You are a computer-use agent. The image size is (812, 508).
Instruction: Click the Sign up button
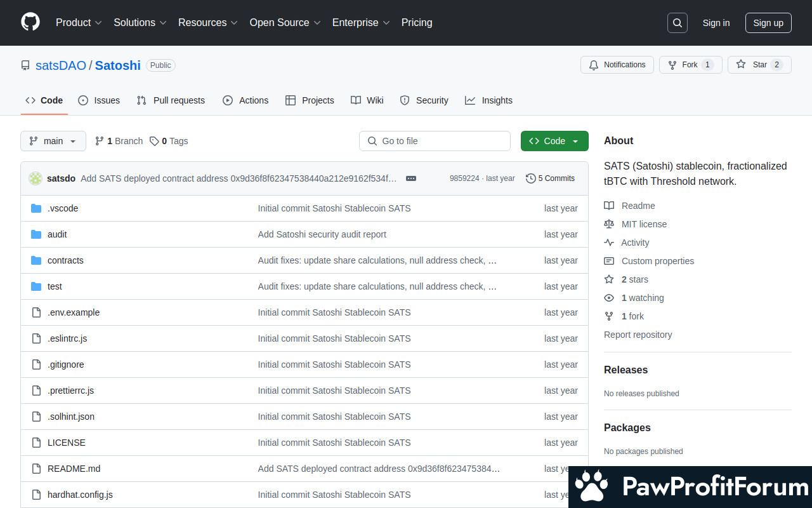coord(768,23)
